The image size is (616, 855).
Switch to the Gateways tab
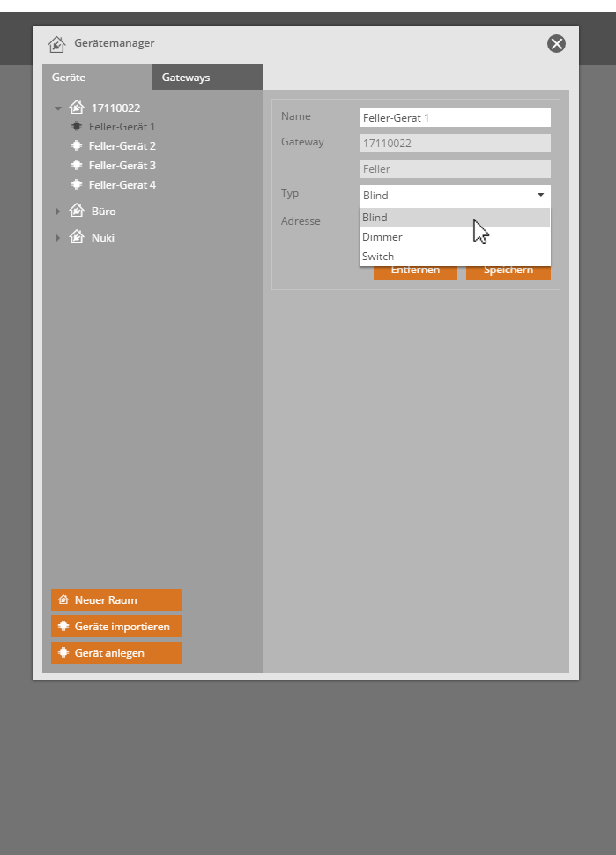[206, 78]
